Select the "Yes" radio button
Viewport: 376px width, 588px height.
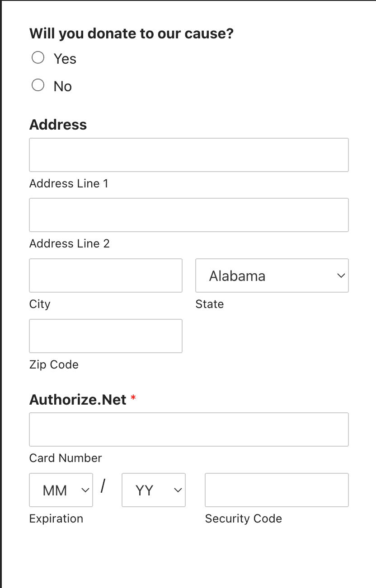coord(38,57)
